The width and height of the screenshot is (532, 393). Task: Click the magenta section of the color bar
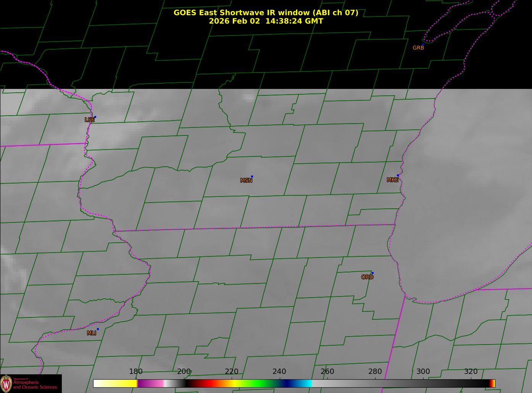tap(151, 383)
